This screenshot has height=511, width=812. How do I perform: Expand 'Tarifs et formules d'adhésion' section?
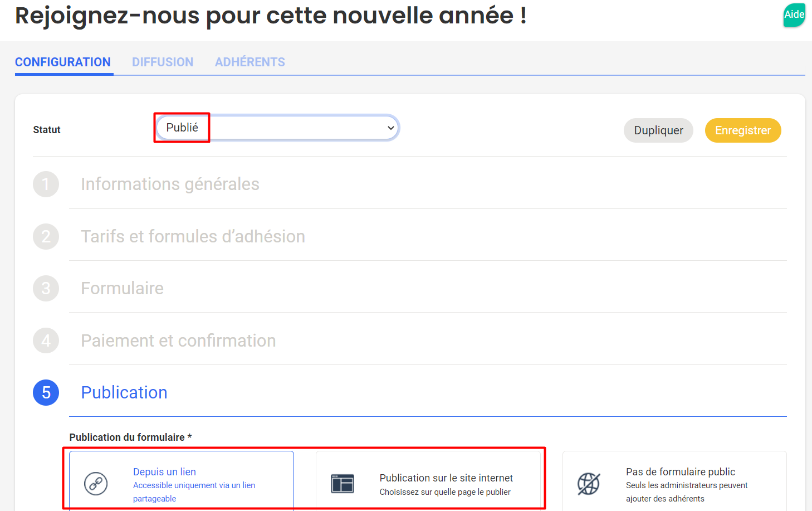point(193,236)
